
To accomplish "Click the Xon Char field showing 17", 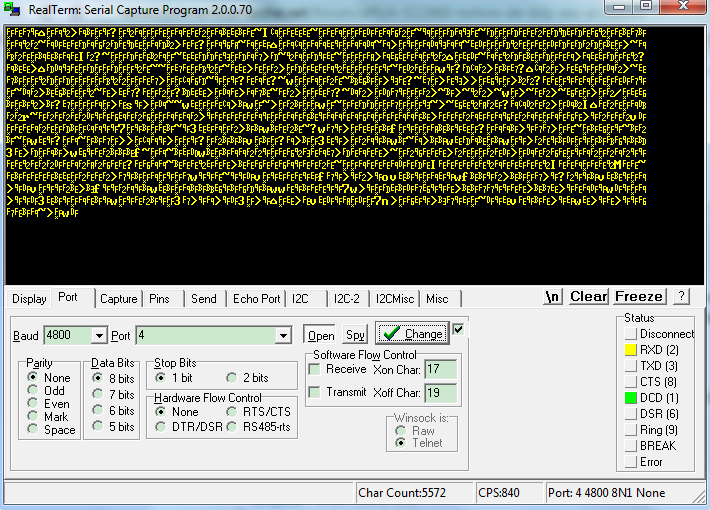I will click(x=441, y=369).
